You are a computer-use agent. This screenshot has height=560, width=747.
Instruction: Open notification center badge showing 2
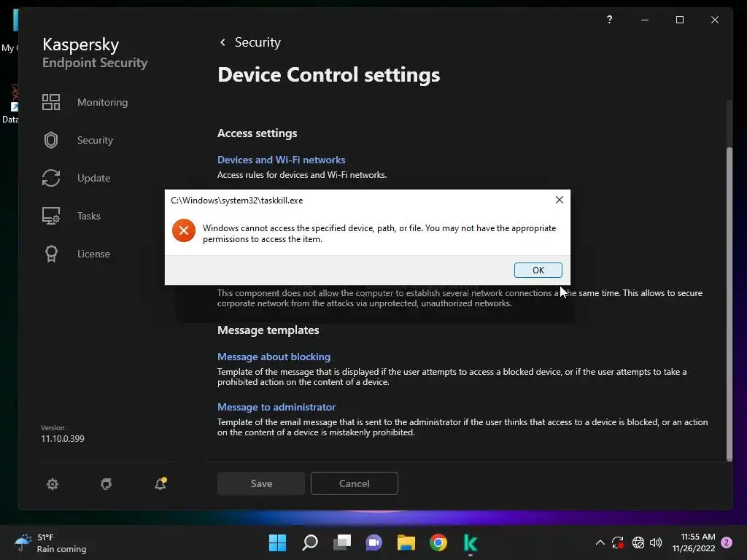727,542
